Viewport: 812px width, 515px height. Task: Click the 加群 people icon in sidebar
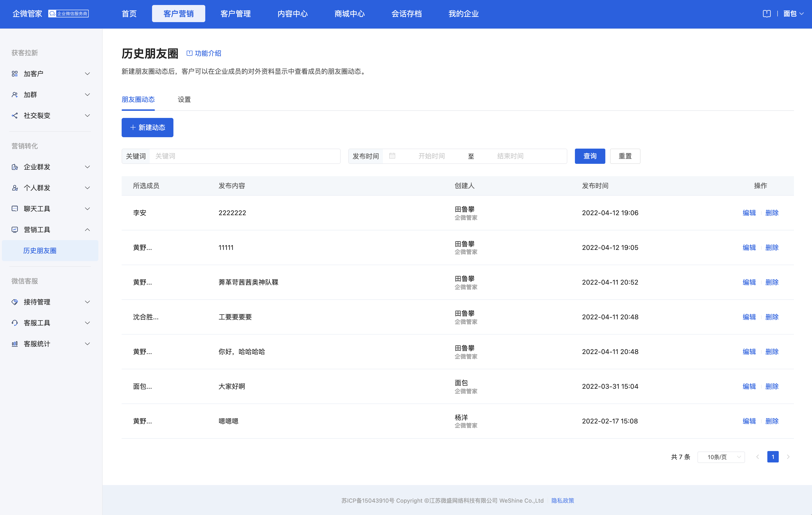tap(14, 94)
